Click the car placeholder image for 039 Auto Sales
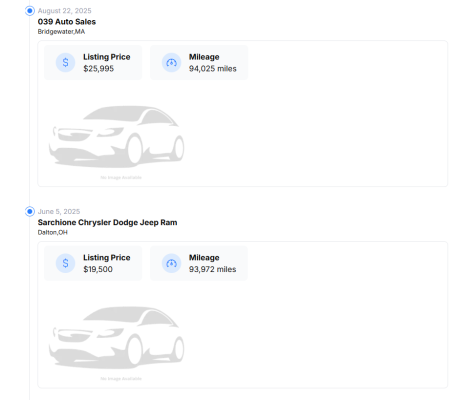This screenshot has width=476, height=400. [117, 136]
